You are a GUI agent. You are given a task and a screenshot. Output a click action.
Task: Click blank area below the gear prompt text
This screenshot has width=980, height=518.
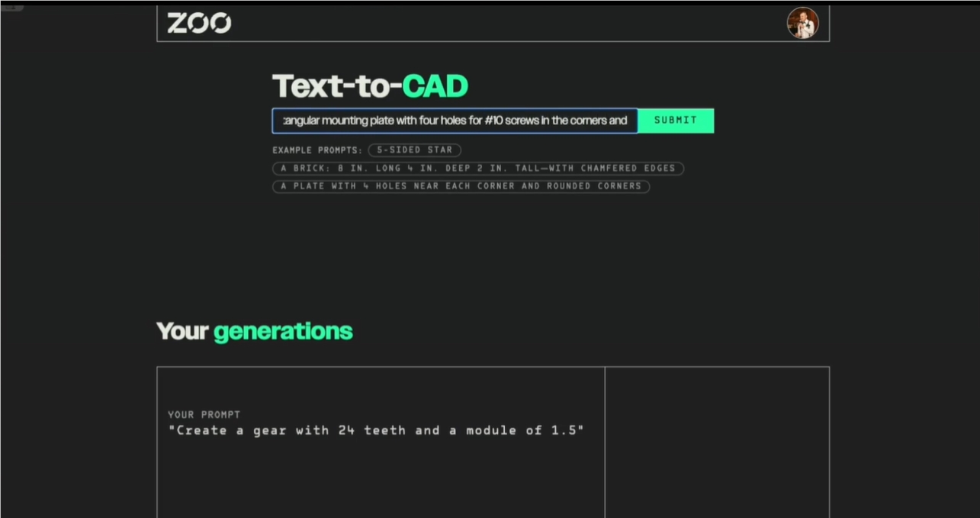(x=380, y=481)
